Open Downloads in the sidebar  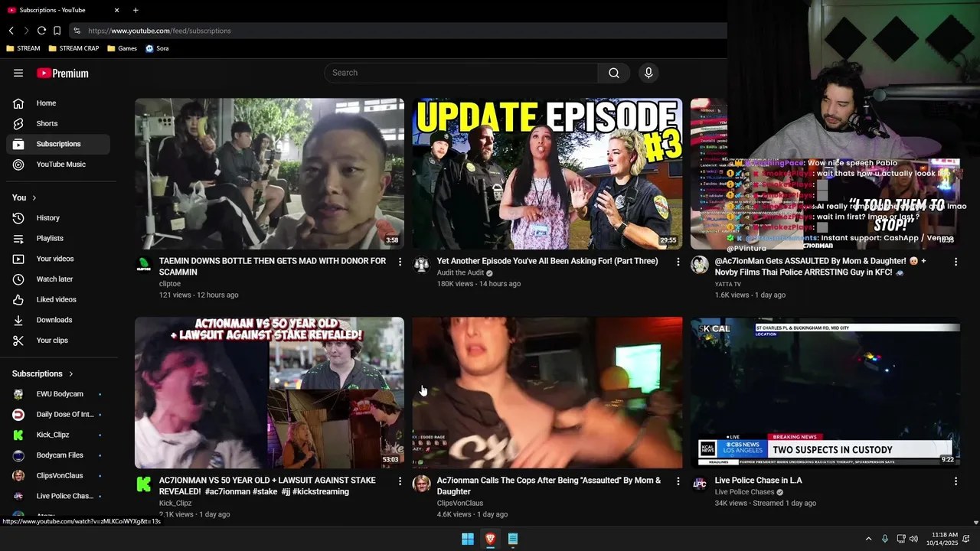coord(58,320)
